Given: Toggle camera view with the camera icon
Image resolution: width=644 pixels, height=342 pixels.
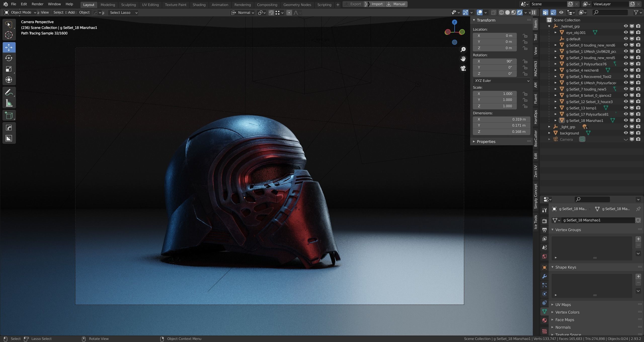Looking at the screenshot, I should click(x=463, y=68).
